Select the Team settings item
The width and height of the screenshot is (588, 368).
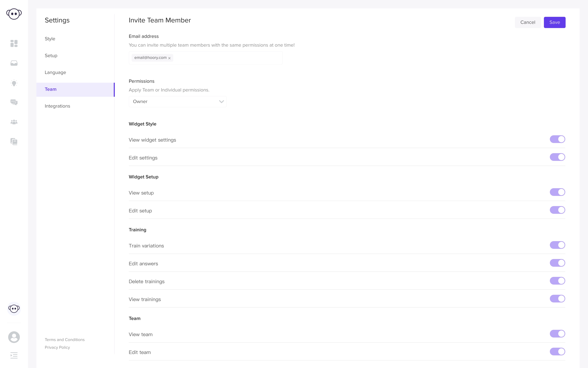[x=75, y=89]
